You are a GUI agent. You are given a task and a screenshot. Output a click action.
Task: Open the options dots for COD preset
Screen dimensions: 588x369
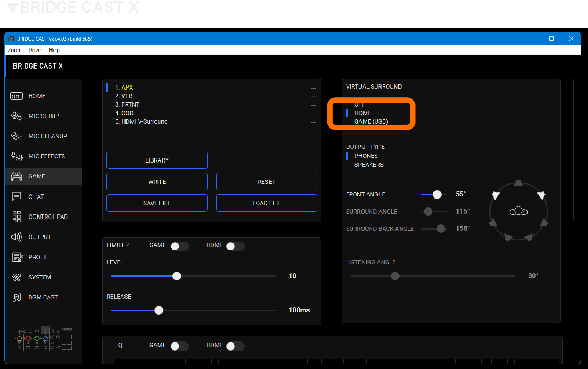point(313,114)
